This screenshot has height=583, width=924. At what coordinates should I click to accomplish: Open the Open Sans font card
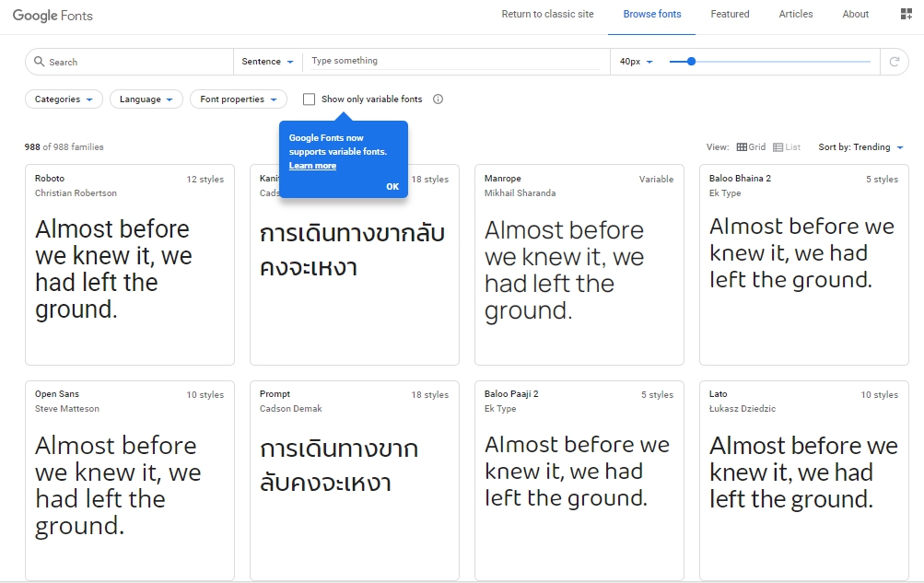coord(130,481)
